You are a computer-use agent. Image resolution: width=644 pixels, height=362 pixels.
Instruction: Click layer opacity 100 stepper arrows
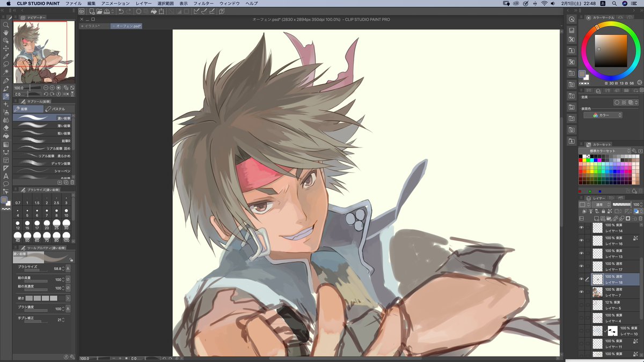click(641, 204)
